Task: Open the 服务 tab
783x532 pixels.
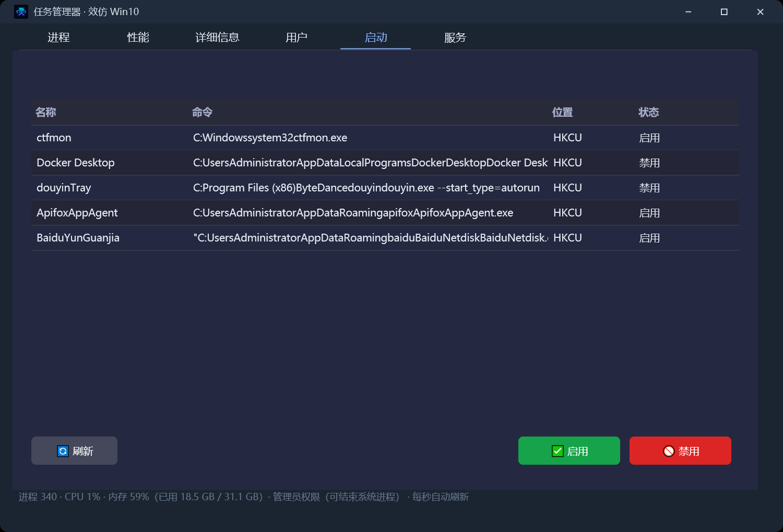Action: point(455,38)
